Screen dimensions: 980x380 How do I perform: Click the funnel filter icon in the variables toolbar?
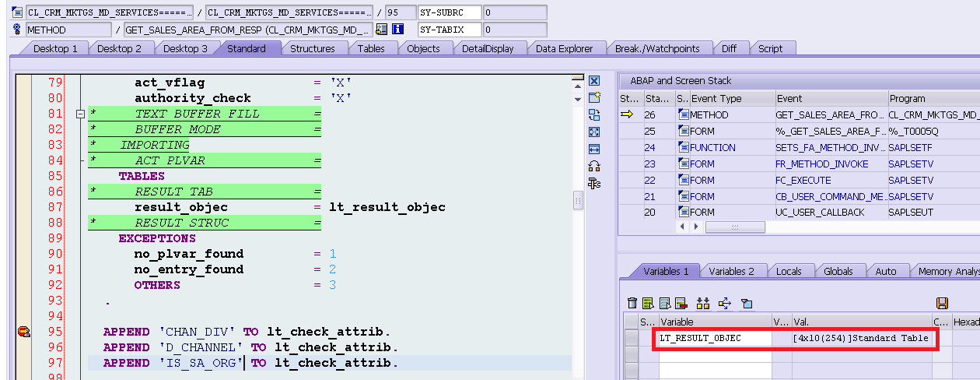pyautogui.click(x=747, y=303)
